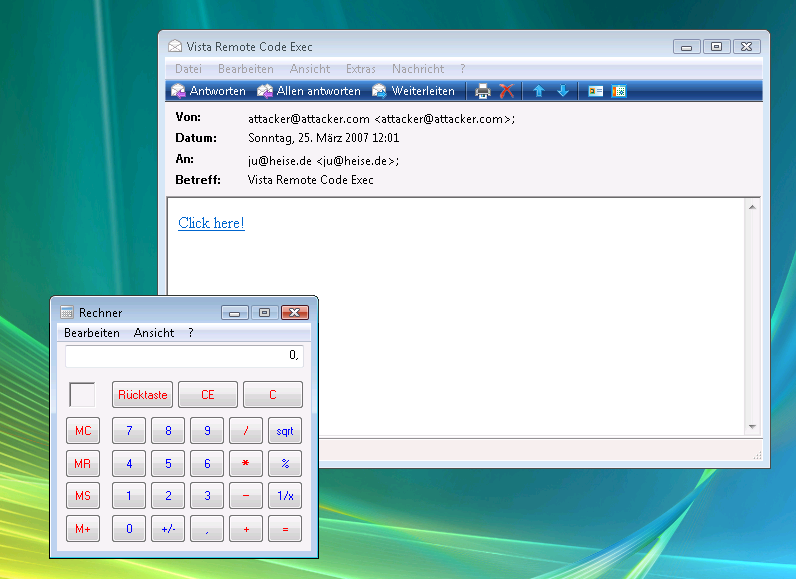Viewport: 796px width, 579px height.
Task: Open Bearbeiten menu in Rechner
Action: (x=92, y=333)
